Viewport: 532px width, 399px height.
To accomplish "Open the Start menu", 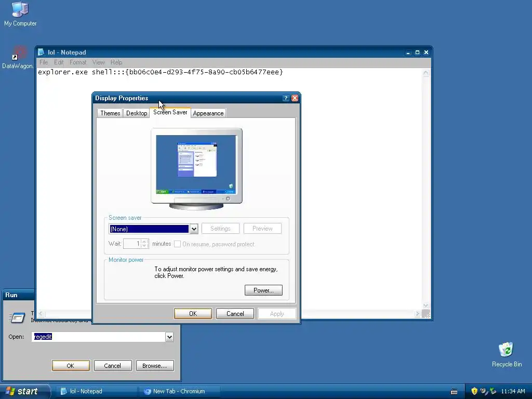I will [x=25, y=391].
